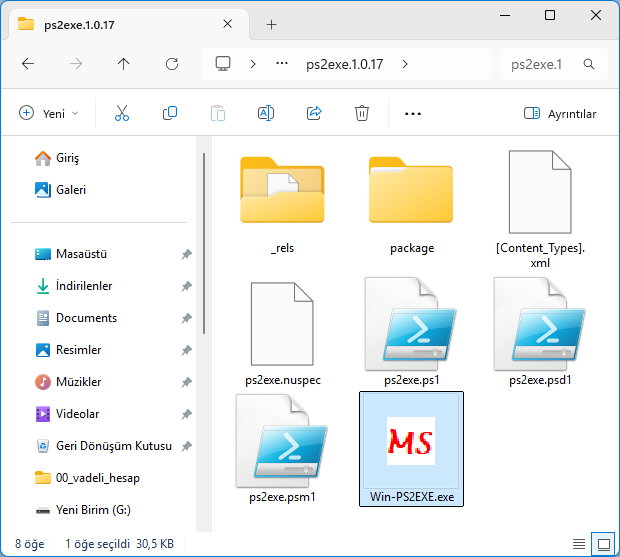The image size is (620, 557).
Task: Switch to large icons view
Action: point(604,544)
